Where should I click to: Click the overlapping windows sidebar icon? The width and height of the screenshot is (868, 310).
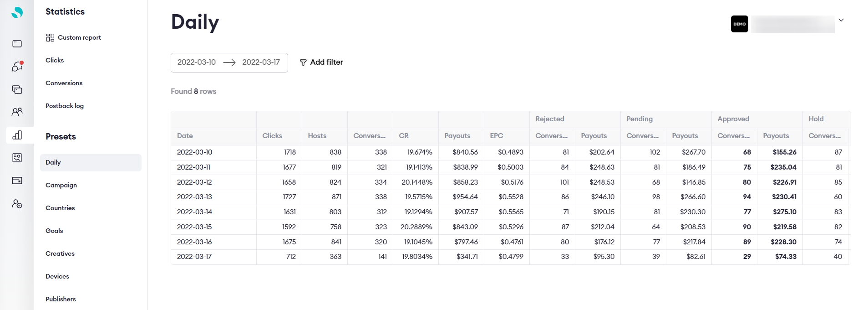pos(17,89)
